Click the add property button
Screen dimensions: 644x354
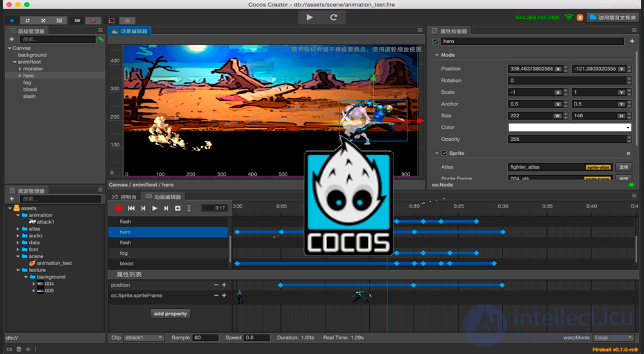[170, 314]
